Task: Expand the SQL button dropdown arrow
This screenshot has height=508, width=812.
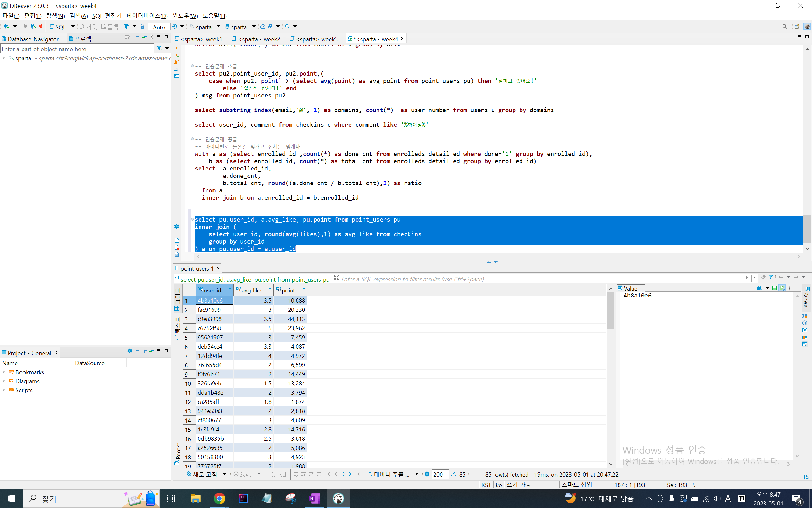Action: (73, 26)
